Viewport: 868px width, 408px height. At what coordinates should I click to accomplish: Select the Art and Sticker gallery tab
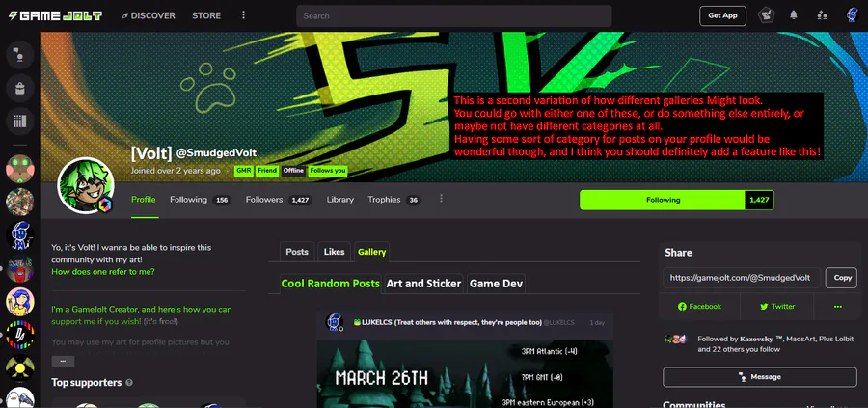coord(423,284)
